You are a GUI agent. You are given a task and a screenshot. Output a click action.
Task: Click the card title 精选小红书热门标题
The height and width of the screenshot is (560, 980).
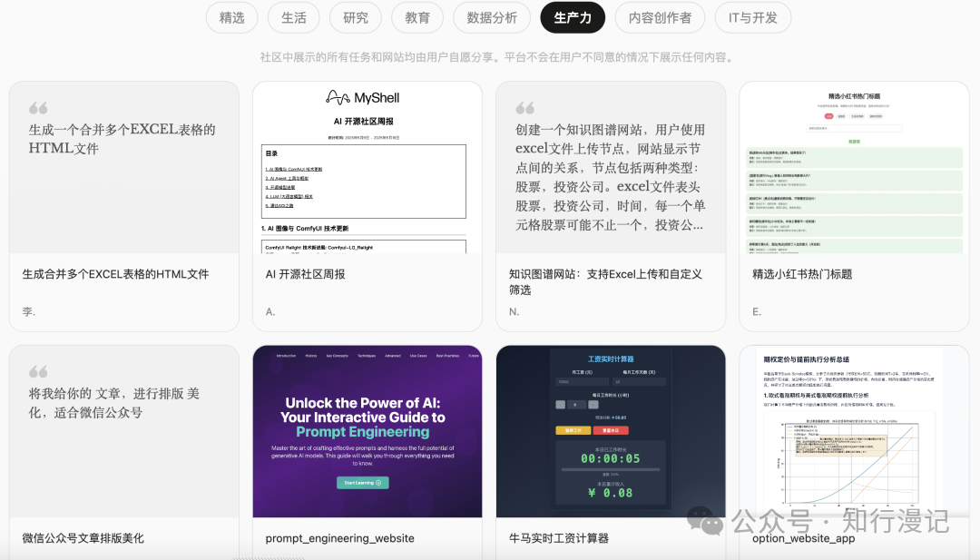[x=802, y=274]
